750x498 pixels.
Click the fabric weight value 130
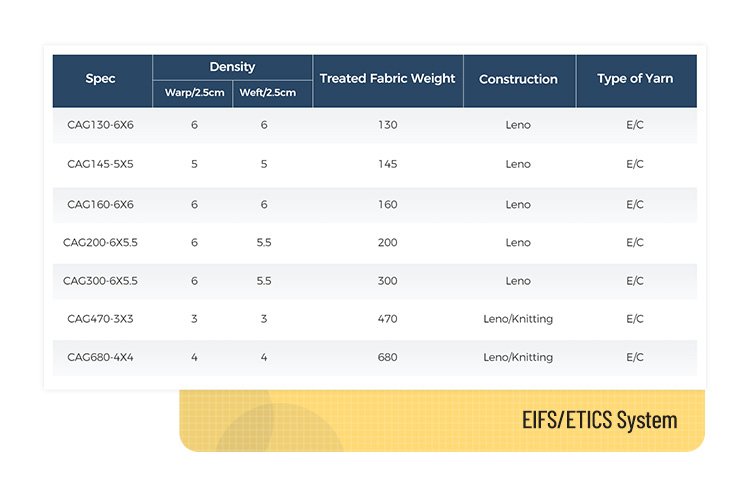[x=388, y=125]
